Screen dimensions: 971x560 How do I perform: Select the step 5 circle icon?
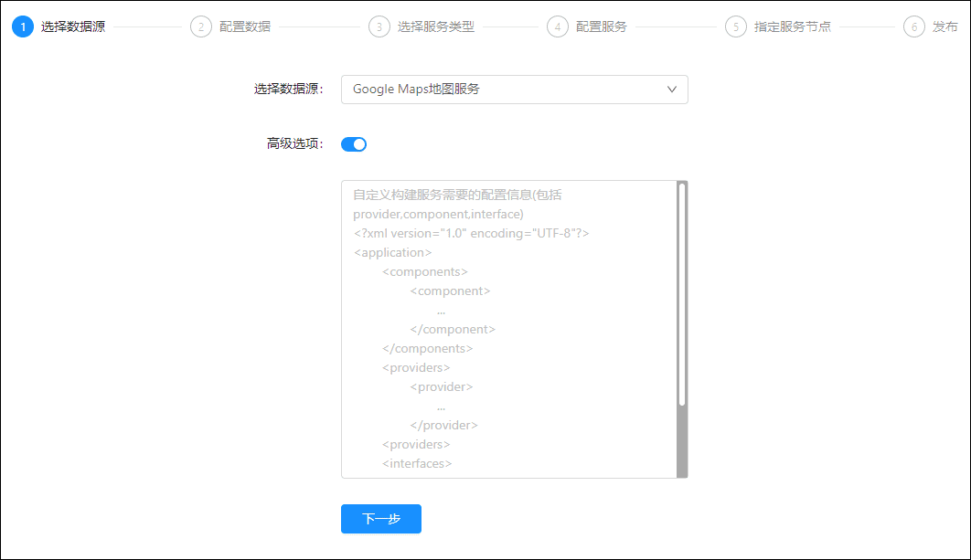tap(735, 26)
